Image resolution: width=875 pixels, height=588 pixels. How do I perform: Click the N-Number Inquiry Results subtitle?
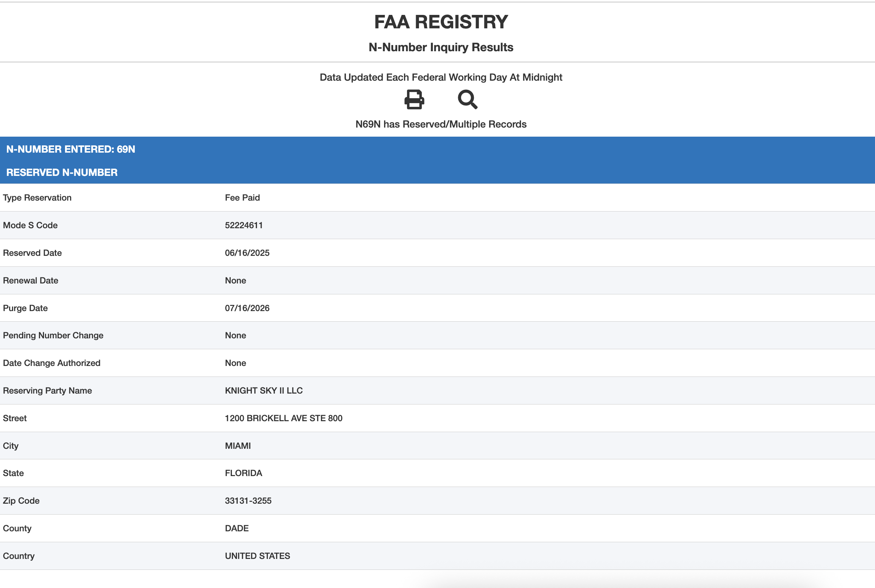[x=441, y=47]
